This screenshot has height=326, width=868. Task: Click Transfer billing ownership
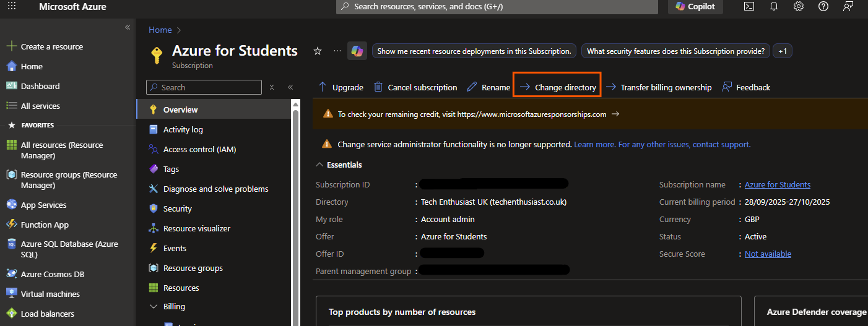659,87
